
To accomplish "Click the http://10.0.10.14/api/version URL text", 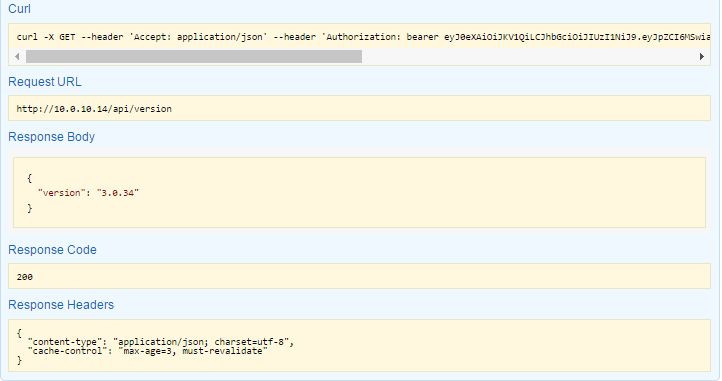I will point(94,109).
